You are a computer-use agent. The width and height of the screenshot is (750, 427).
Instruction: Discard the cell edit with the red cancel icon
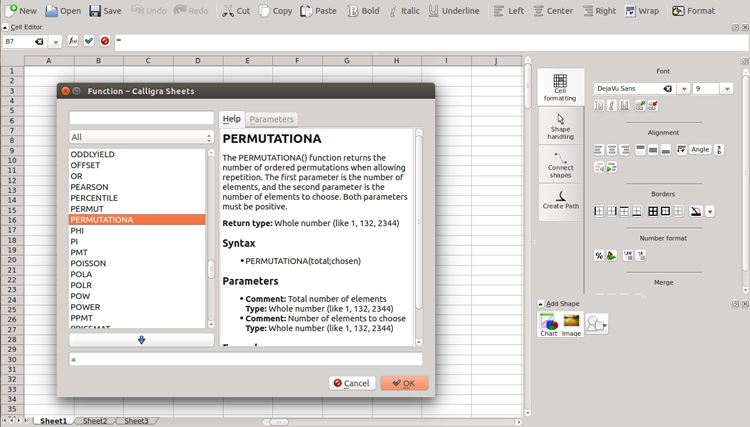(105, 41)
